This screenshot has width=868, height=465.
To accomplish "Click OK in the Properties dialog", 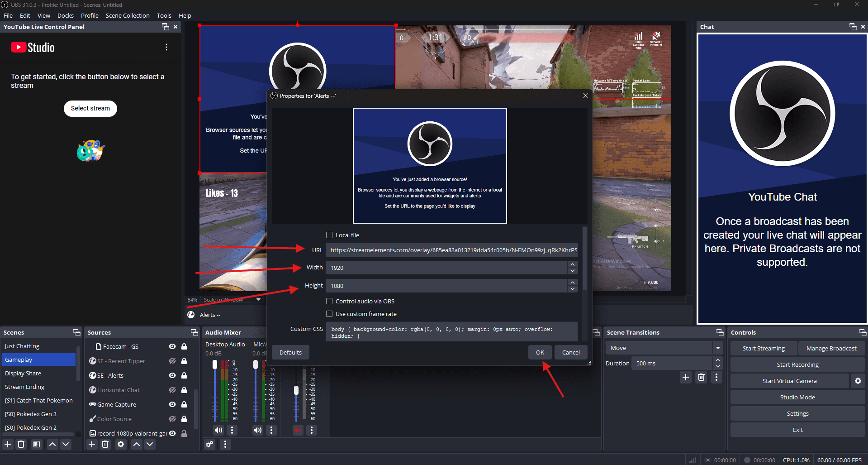I will pyautogui.click(x=540, y=352).
